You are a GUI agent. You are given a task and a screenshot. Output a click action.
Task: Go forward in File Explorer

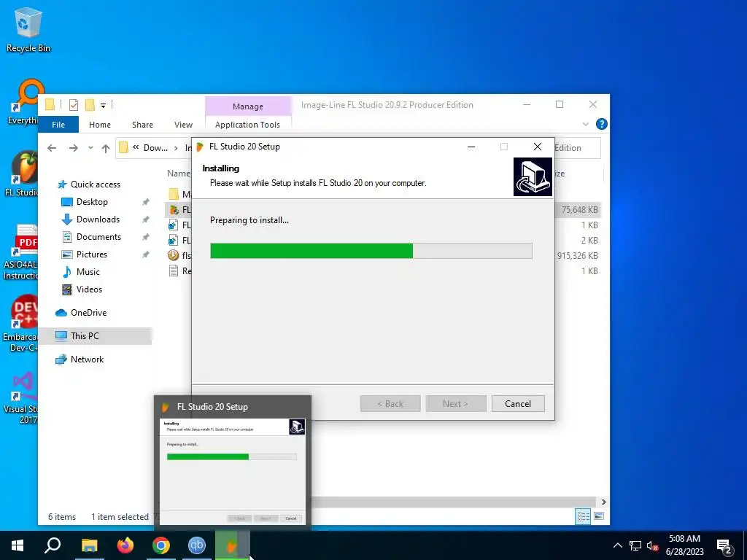click(x=73, y=148)
